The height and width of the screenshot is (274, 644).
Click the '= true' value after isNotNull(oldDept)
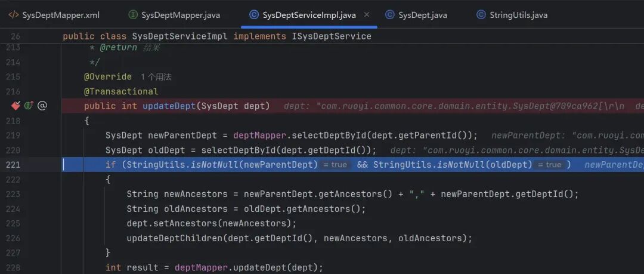pyautogui.click(x=550, y=165)
